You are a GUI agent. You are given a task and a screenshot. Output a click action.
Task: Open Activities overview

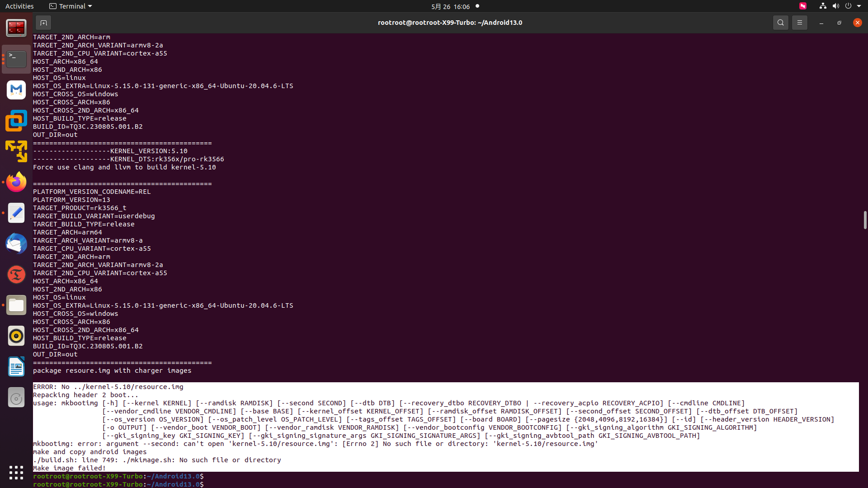pos(19,6)
